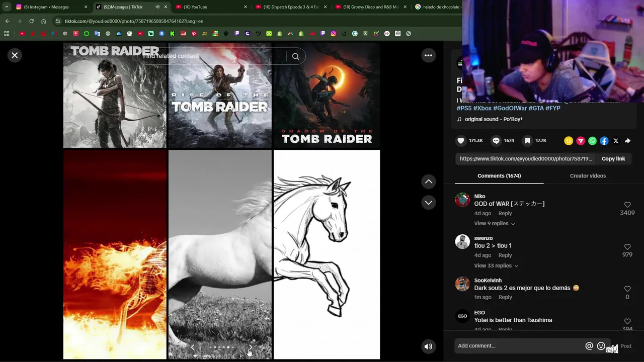Click the Copy link button
The height and width of the screenshot is (362, 644).
coord(613,159)
